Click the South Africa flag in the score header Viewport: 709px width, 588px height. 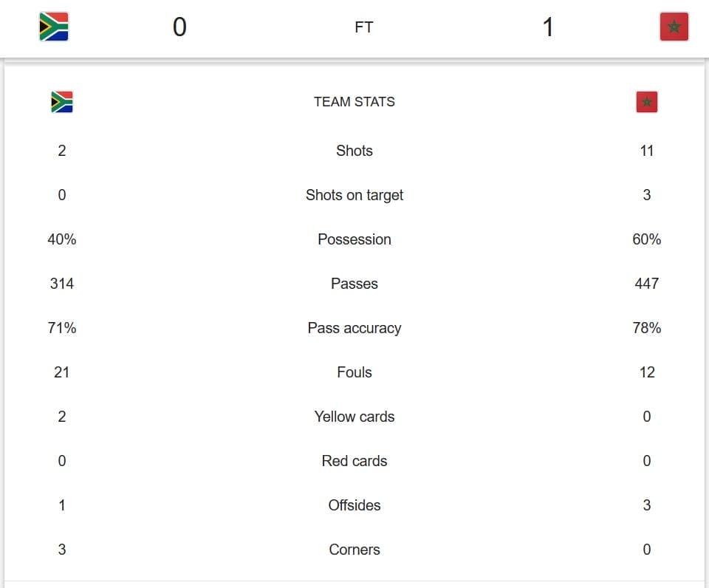54,27
